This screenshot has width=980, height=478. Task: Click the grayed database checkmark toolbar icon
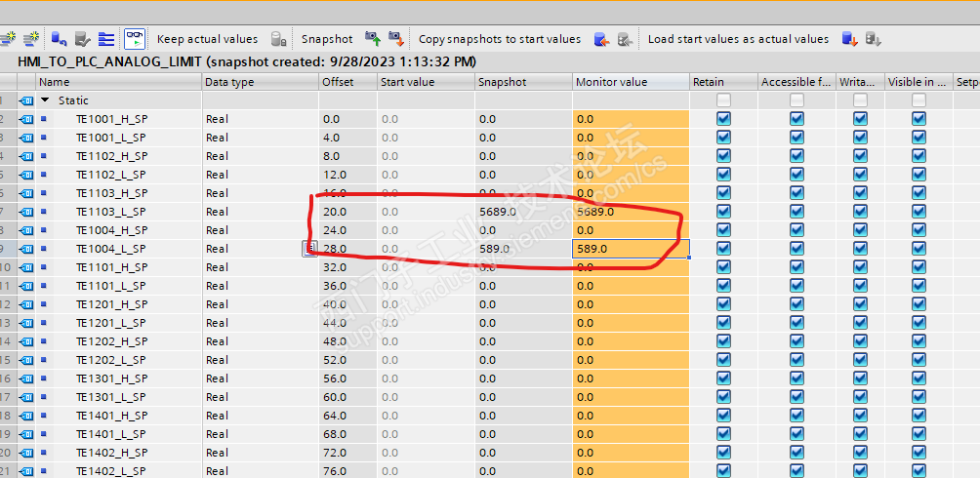click(x=83, y=39)
